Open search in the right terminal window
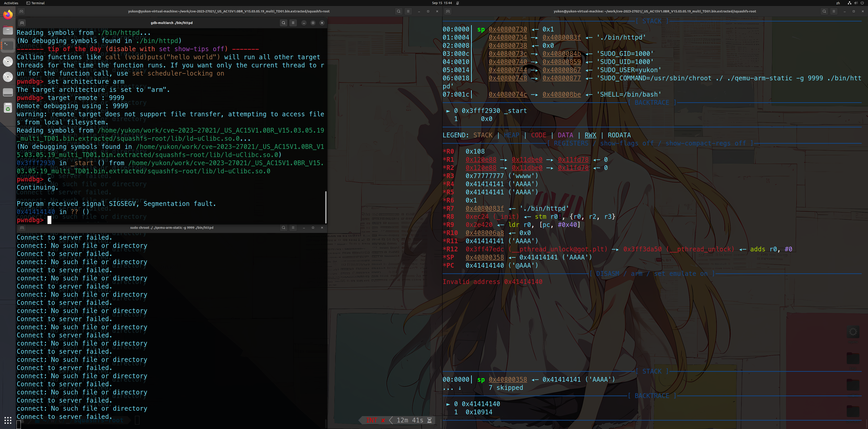868x429 pixels. [824, 11]
